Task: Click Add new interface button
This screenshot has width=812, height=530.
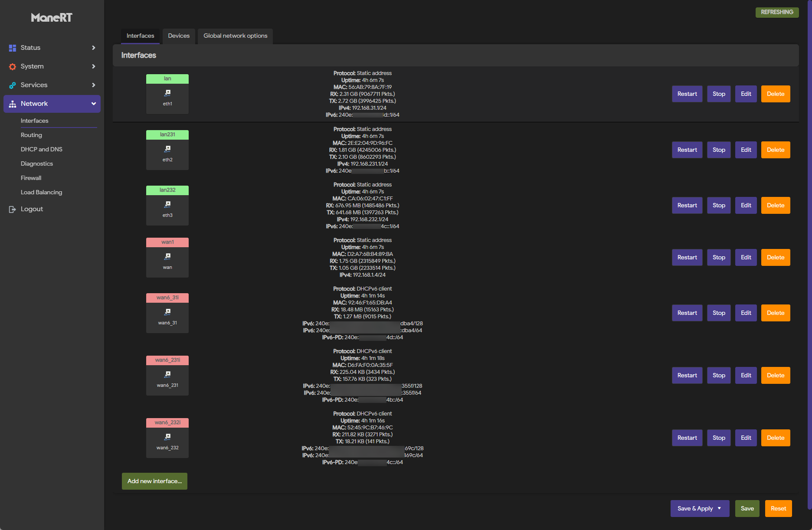Action: click(x=154, y=481)
